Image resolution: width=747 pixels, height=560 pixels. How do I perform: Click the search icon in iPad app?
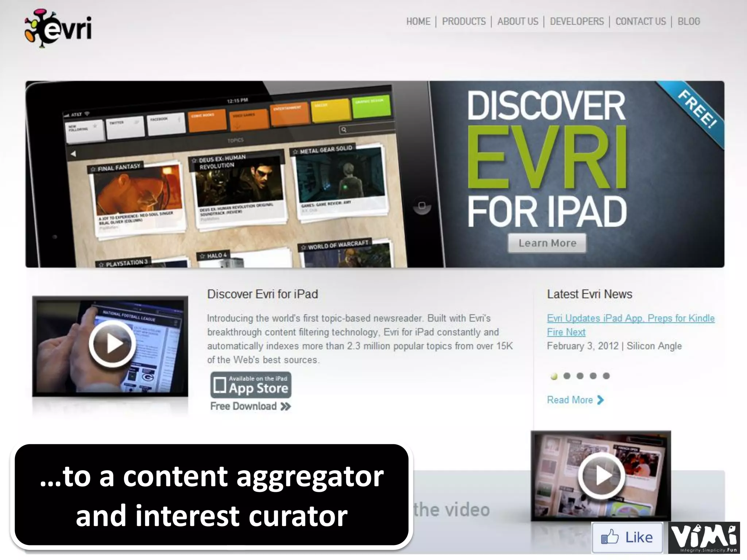pyautogui.click(x=344, y=129)
